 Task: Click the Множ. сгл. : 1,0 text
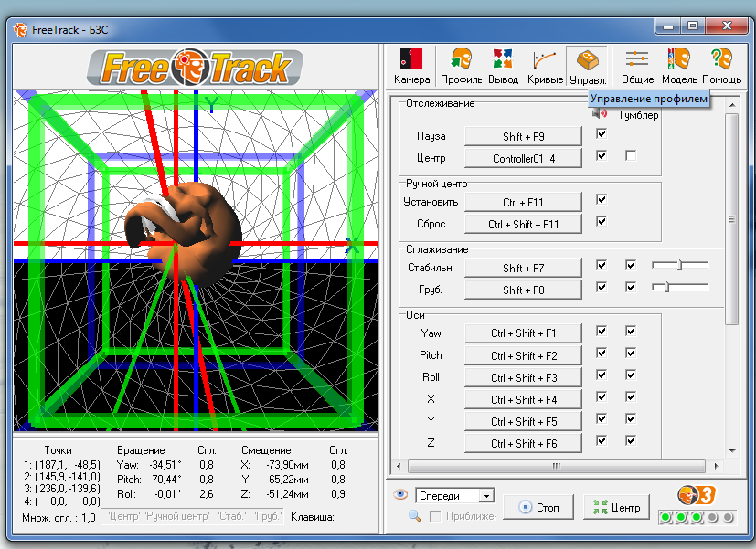(59, 518)
